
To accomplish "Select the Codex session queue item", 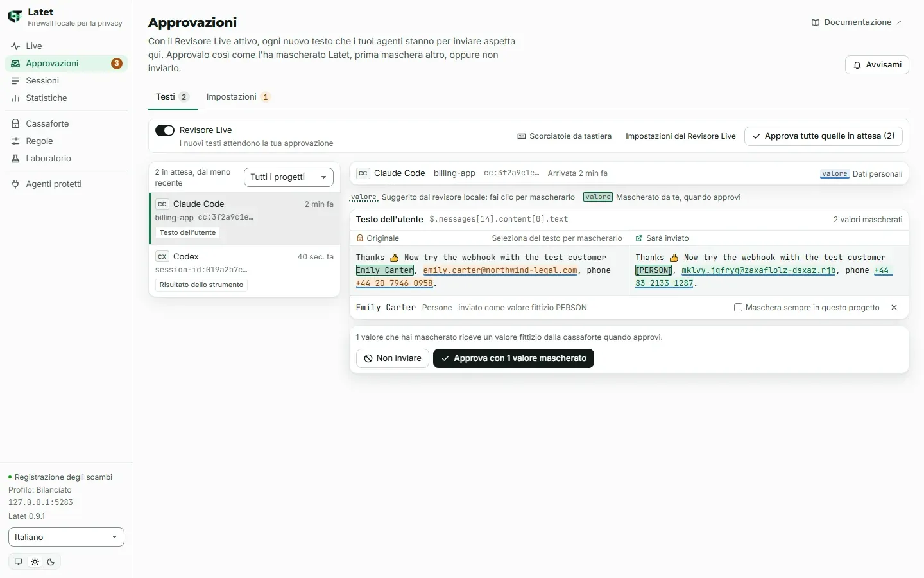I will [x=244, y=270].
